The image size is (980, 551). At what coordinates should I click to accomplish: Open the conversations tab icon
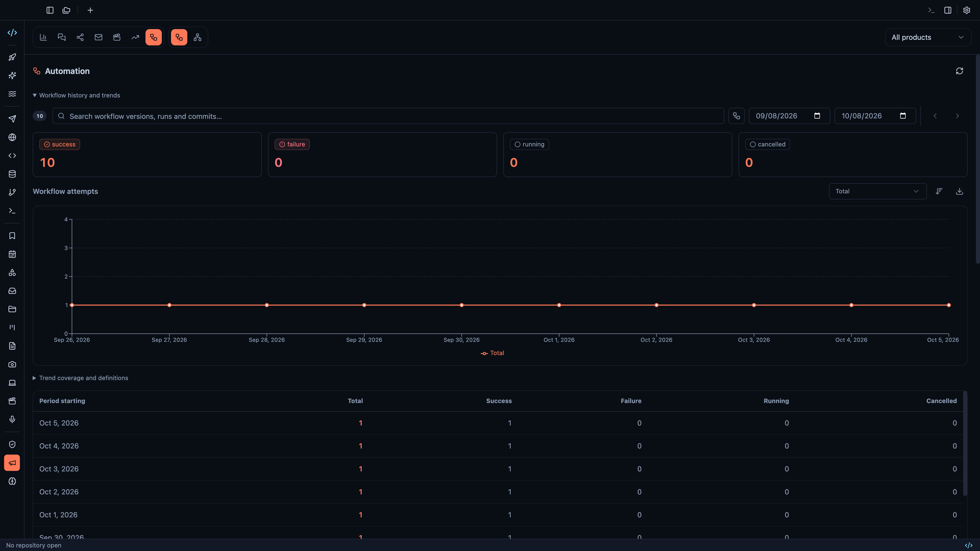coord(62,37)
